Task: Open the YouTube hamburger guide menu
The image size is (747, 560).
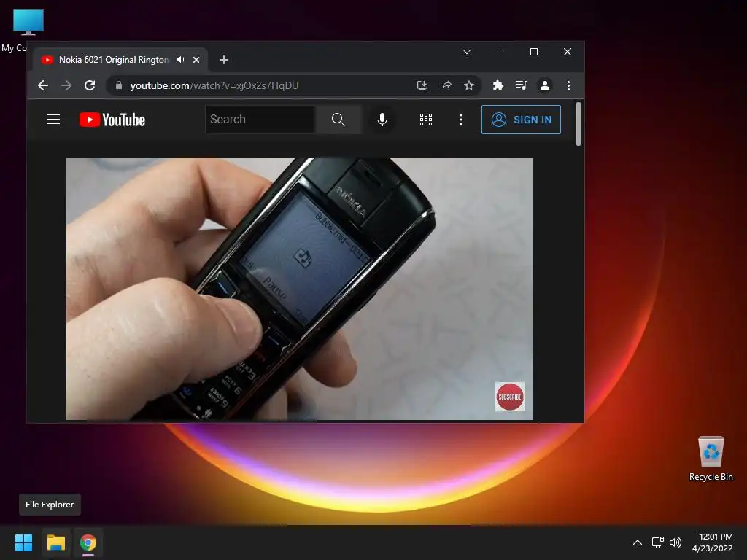Action: pyautogui.click(x=53, y=119)
